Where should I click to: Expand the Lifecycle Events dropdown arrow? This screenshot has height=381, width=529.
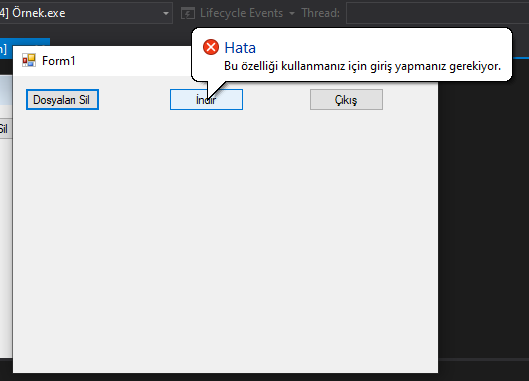click(292, 13)
